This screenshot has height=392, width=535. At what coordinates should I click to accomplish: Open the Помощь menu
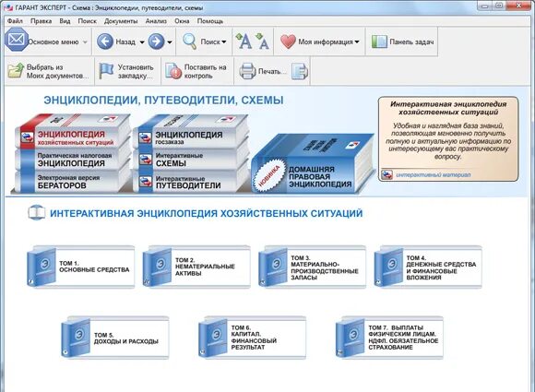(x=210, y=21)
